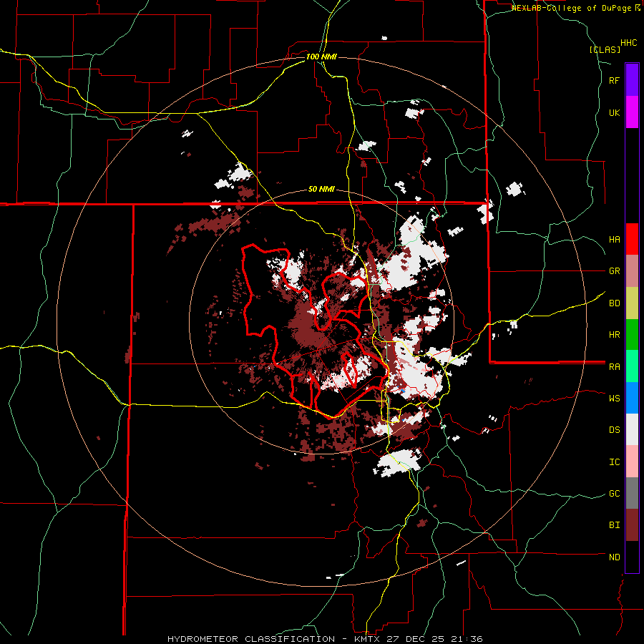Click the BI biological brown swatch
This screenshot has height=644, width=644.
pos(632,525)
